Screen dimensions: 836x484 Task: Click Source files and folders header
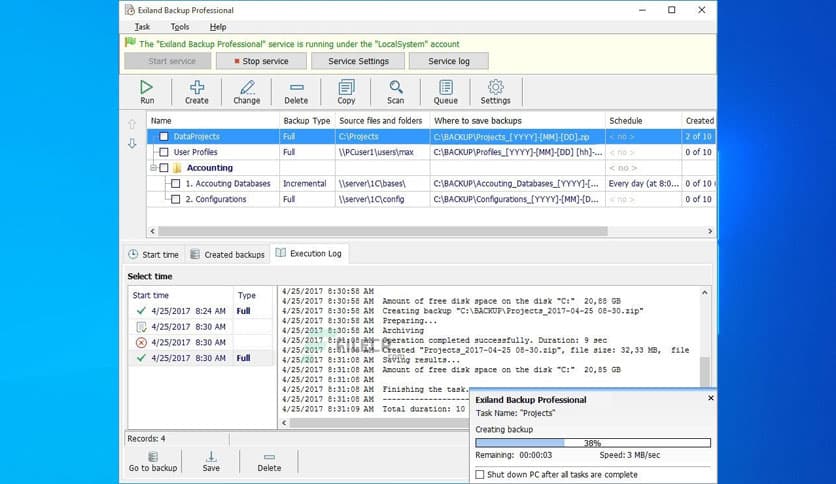pyautogui.click(x=382, y=121)
